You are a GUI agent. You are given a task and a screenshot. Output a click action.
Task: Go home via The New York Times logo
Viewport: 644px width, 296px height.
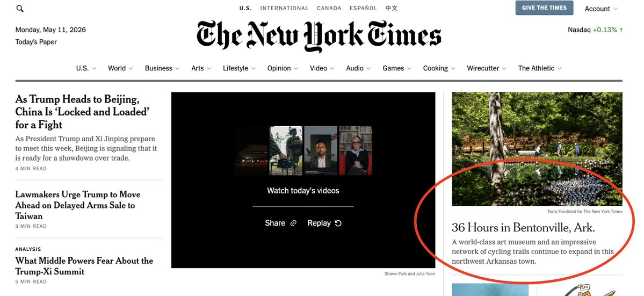click(x=319, y=36)
